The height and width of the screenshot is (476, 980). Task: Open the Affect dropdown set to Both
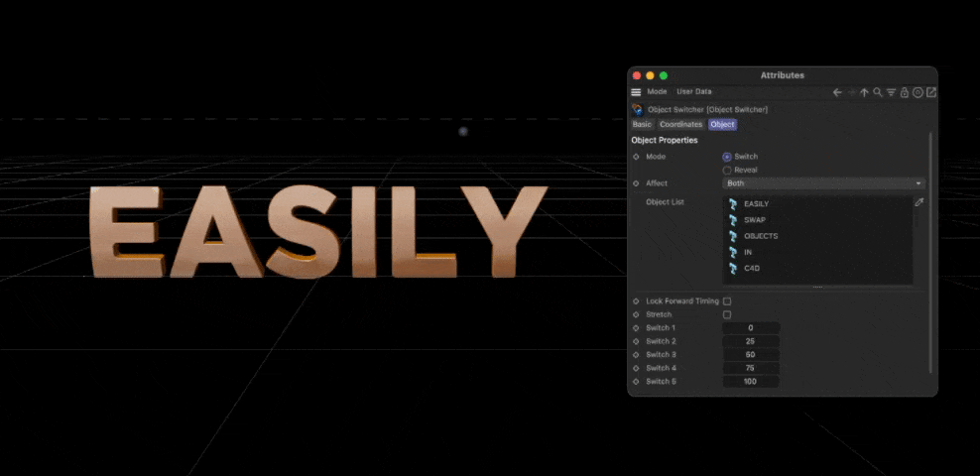823,183
